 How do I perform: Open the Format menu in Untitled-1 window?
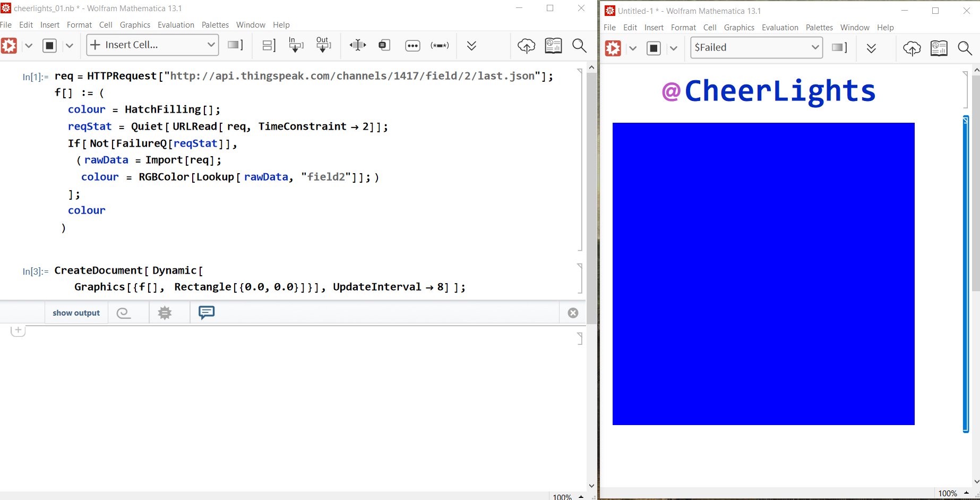[683, 28]
